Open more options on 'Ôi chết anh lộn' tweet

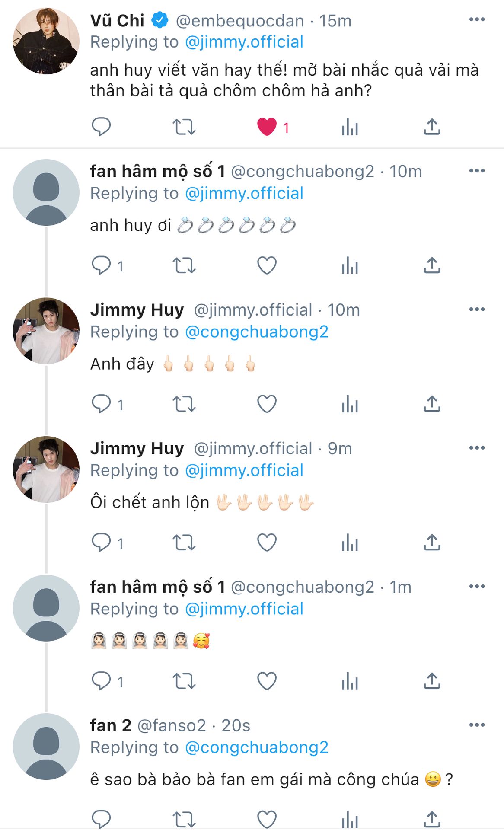click(477, 448)
